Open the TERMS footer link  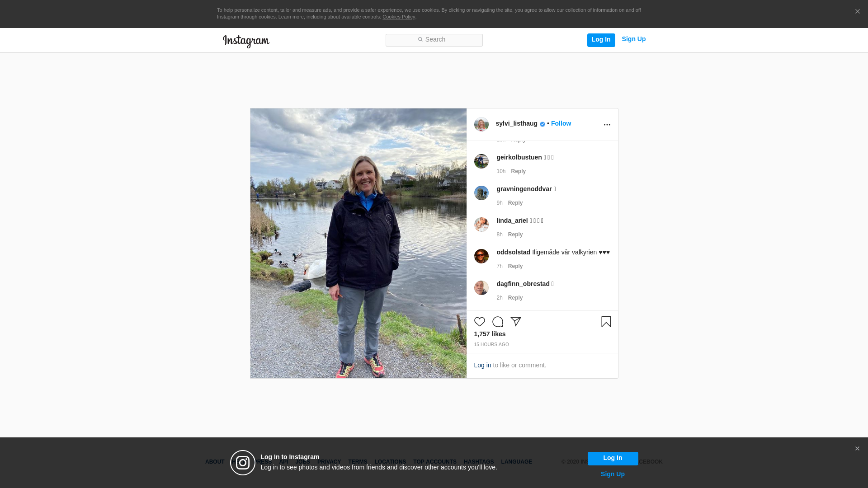point(358,462)
